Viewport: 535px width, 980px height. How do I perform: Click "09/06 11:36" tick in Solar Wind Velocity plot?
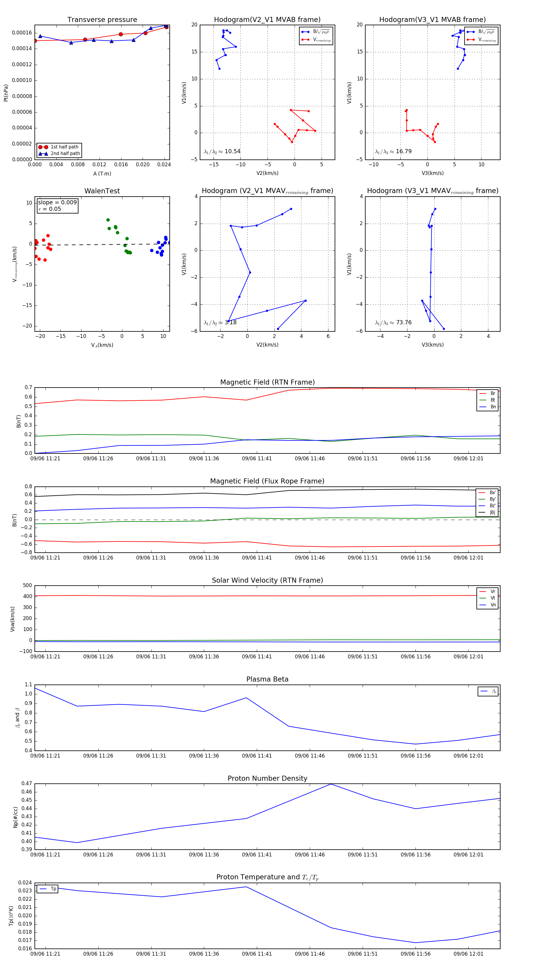coord(204,657)
